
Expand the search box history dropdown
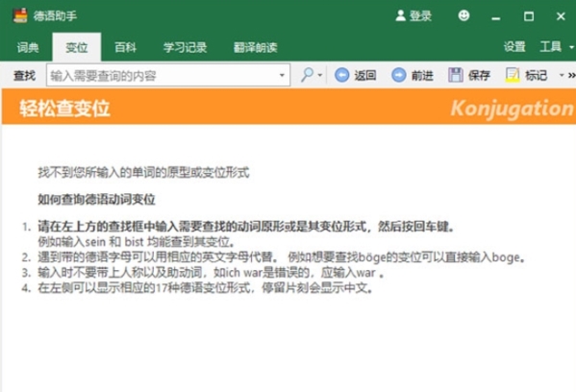pyautogui.click(x=282, y=76)
